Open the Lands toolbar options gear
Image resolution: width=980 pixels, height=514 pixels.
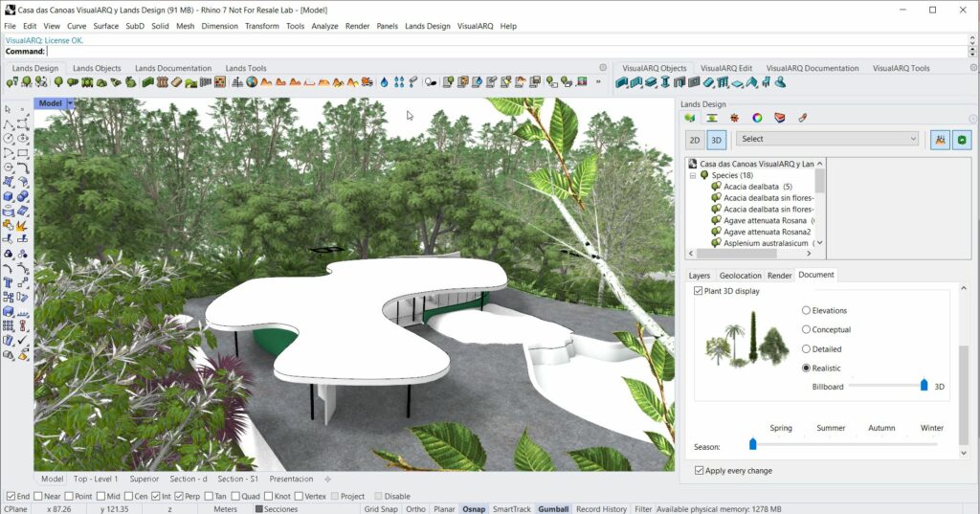coord(603,68)
